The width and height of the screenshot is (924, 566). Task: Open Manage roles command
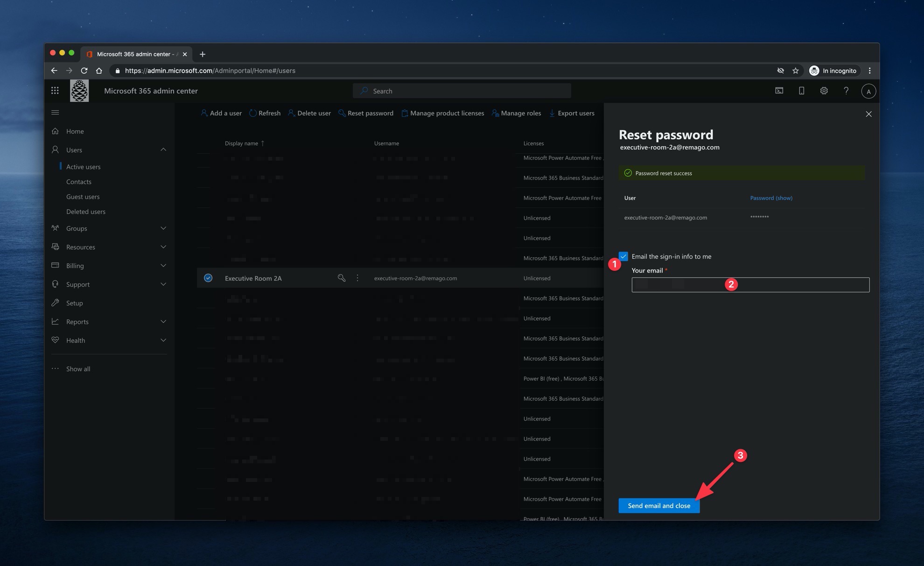516,113
